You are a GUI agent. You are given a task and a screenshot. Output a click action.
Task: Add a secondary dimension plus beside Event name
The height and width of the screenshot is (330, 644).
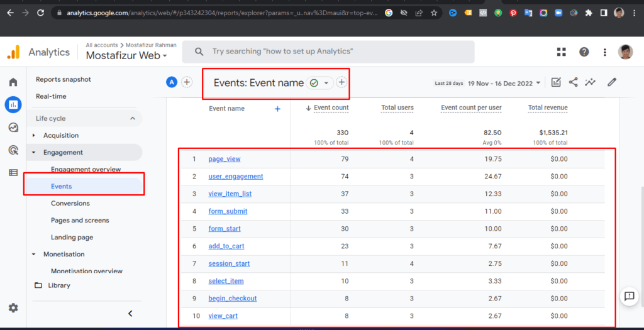click(x=277, y=109)
